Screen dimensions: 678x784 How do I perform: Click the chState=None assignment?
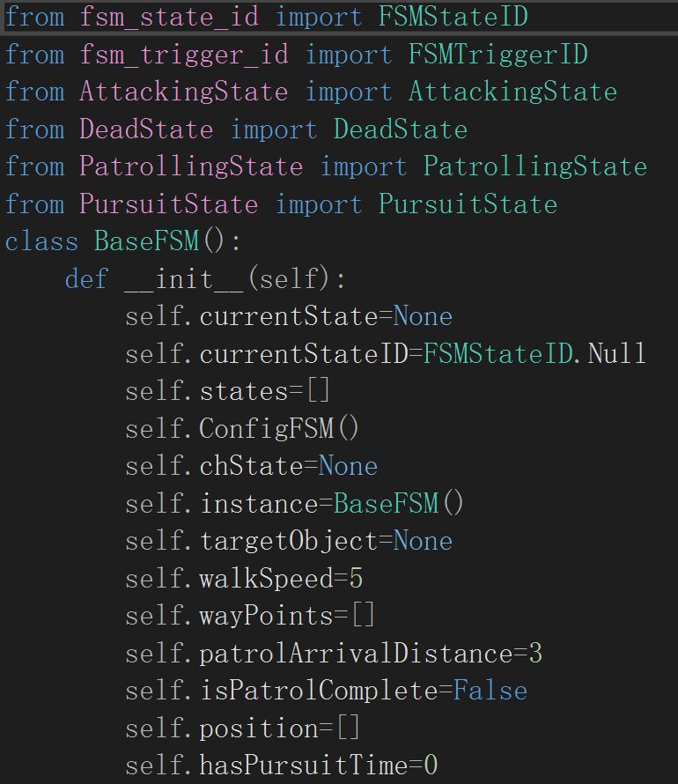[x=288, y=466]
